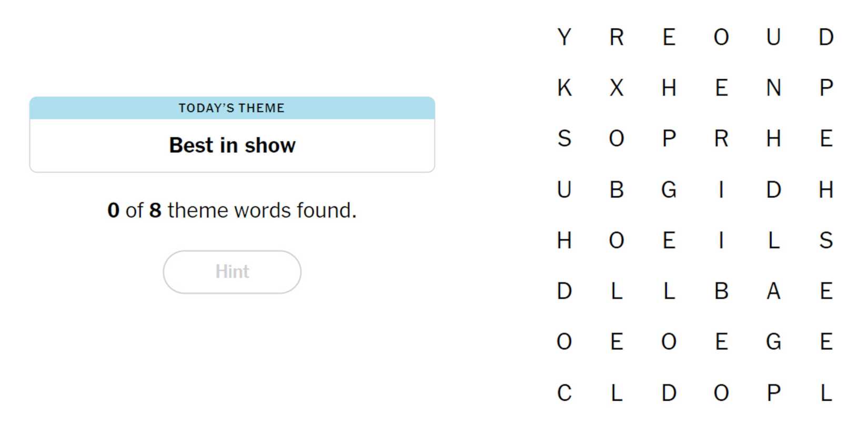Tap the letter S in the third row
868x434 pixels.
pyautogui.click(x=564, y=139)
